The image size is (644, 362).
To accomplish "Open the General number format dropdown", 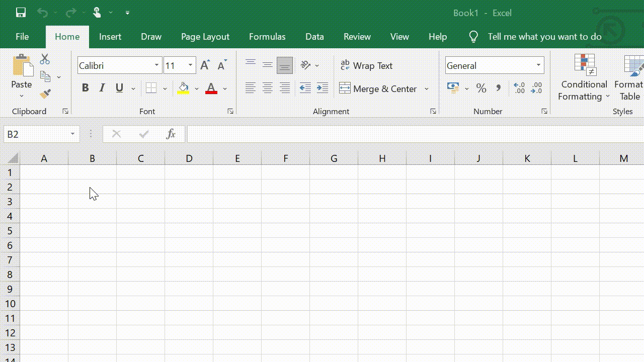I will point(538,65).
